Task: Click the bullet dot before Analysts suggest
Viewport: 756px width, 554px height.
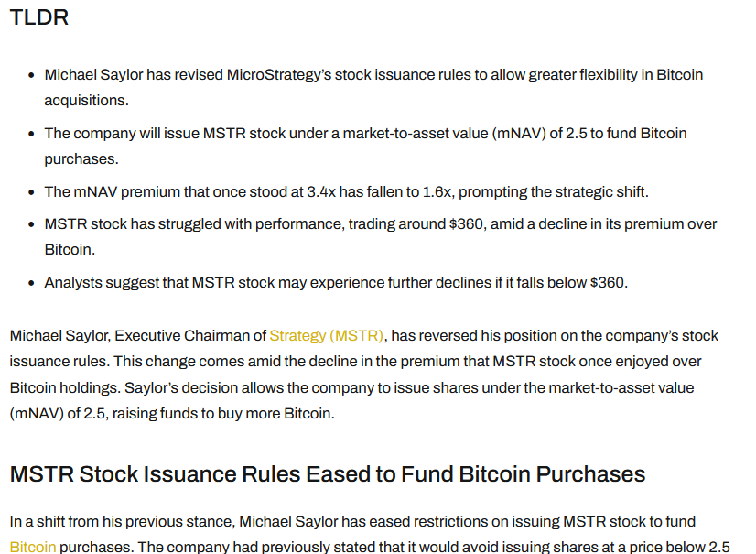Action: [32, 283]
